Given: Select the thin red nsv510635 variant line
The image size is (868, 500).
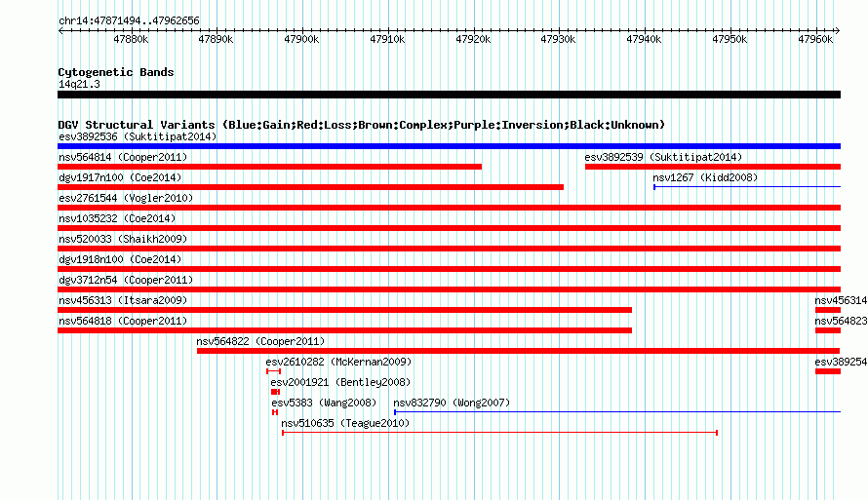Looking at the screenshot, I should 500,433.
